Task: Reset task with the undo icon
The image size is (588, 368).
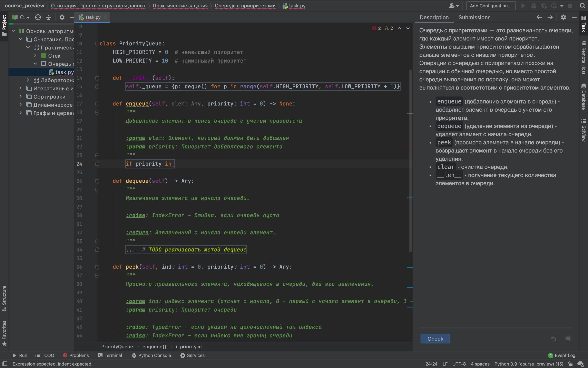Action: pos(553,339)
